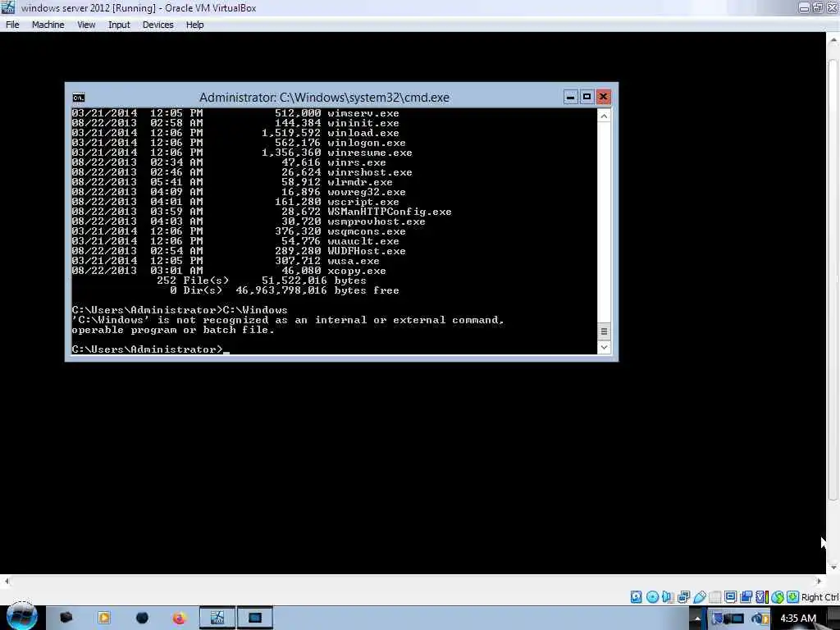Open the media player taskbar icon
Screen dimensions: 840x630
(x=103, y=618)
